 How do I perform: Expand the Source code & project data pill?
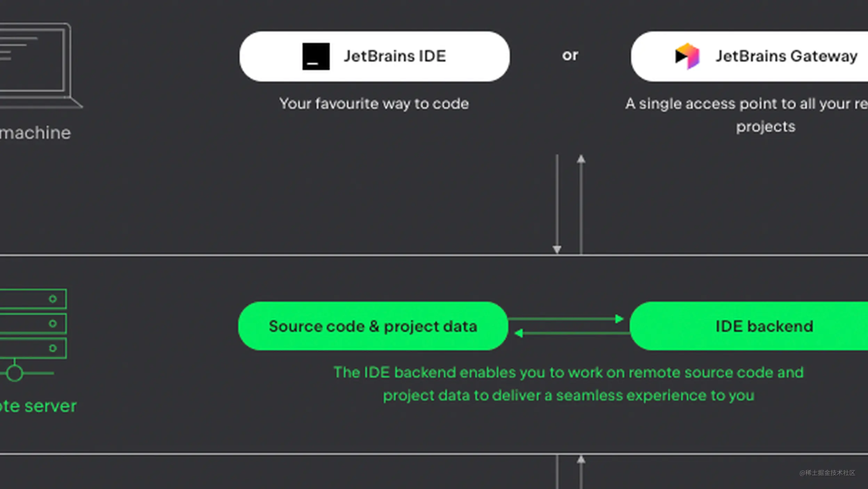click(x=373, y=326)
